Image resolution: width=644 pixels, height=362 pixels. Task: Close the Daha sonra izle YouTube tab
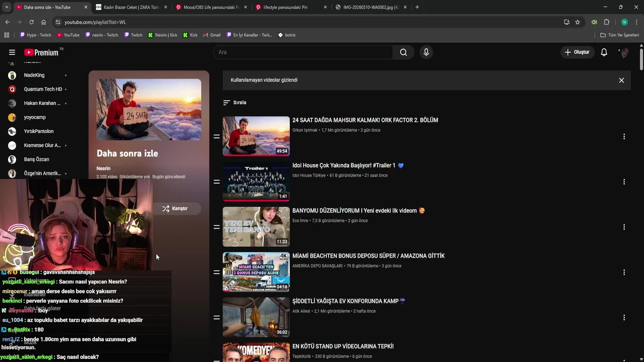86,8
